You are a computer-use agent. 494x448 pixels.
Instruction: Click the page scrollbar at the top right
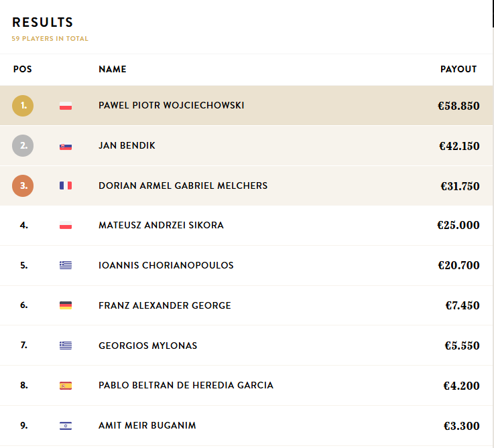click(493, 13)
